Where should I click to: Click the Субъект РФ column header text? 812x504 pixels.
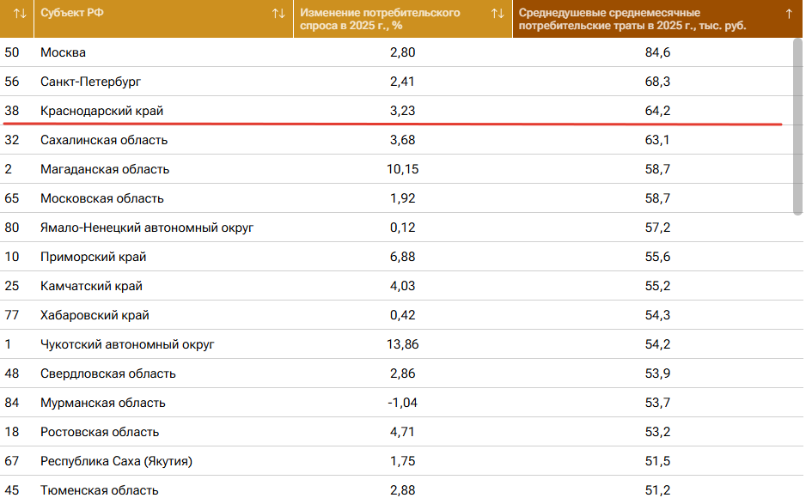pyautogui.click(x=72, y=13)
